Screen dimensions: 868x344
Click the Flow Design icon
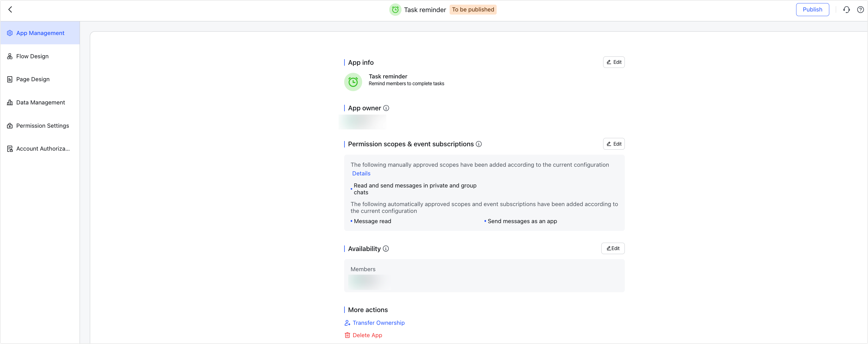pyautogui.click(x=10, y=56)
